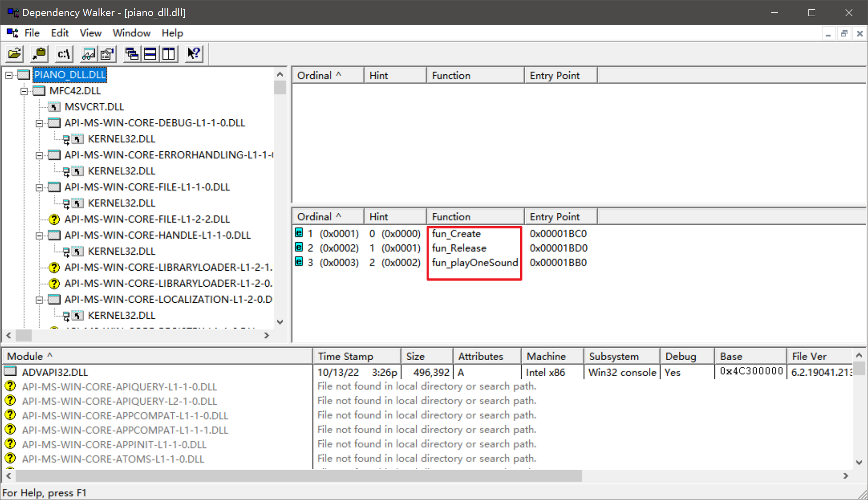Open the Edit menu
This screenshot has width=868, height=500.
tap(60, 33)
